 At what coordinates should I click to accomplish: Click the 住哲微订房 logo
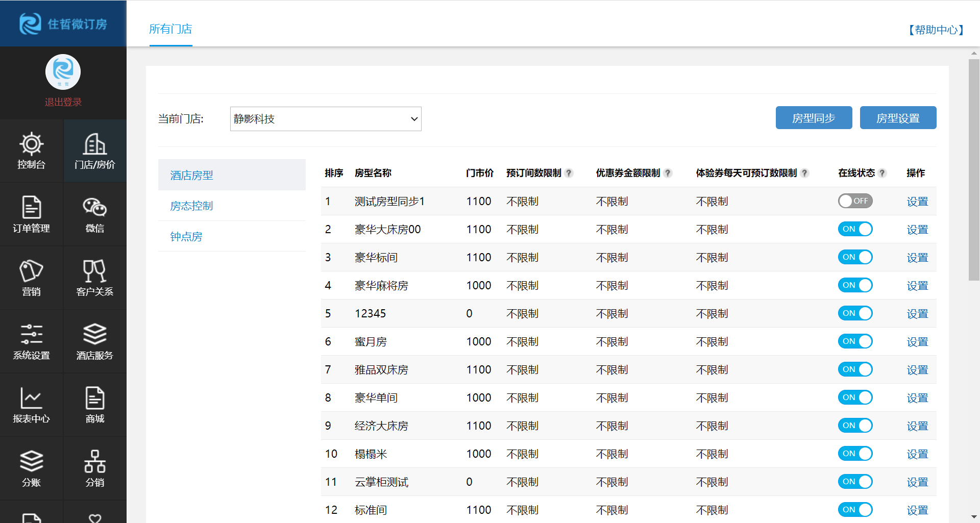(63, 23)
